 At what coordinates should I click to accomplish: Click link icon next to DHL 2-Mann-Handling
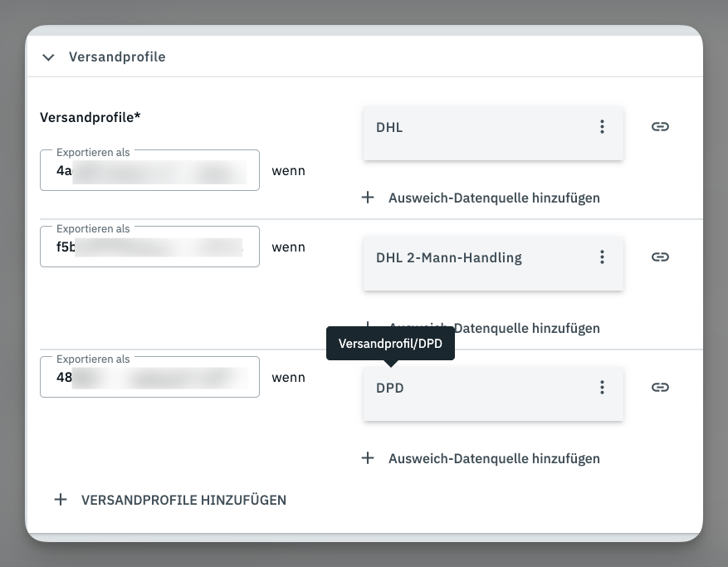click(x=660, y=257)
